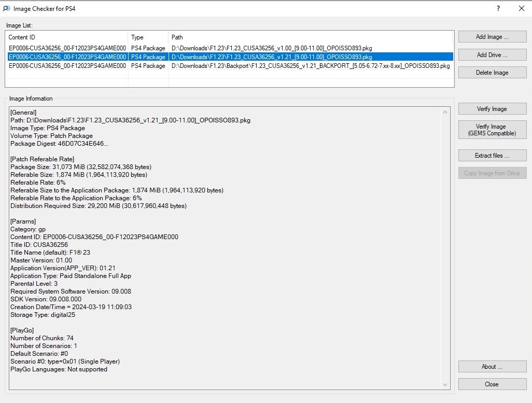Screen dimensions: 532x403
Task: Click scroll up arrow in Image Information
Action: pos(445,112)
